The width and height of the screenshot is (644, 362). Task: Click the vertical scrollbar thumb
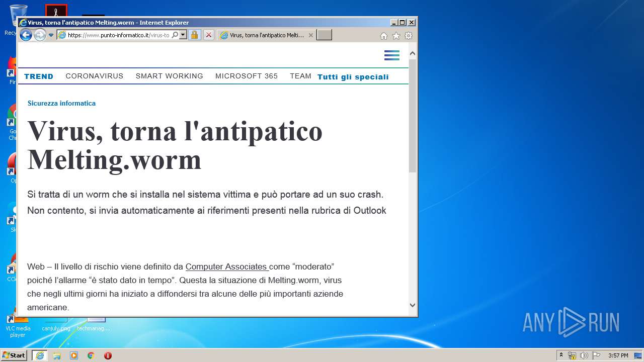tap(413, 116)
